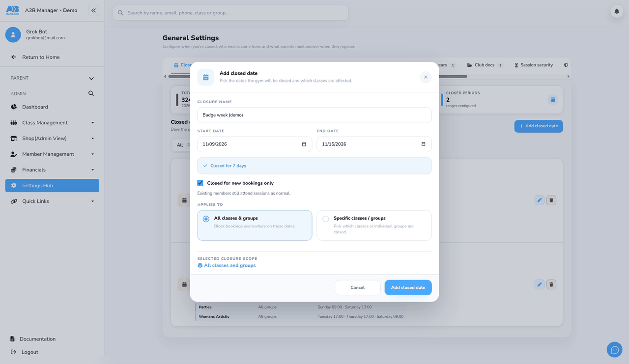Switch to Session security tab

coord(534,65)
